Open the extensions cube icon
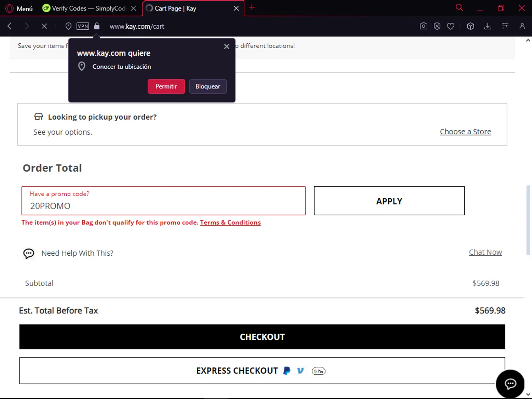Image resolution: width=532 pixels, height=399 pixels. [471, 26]
